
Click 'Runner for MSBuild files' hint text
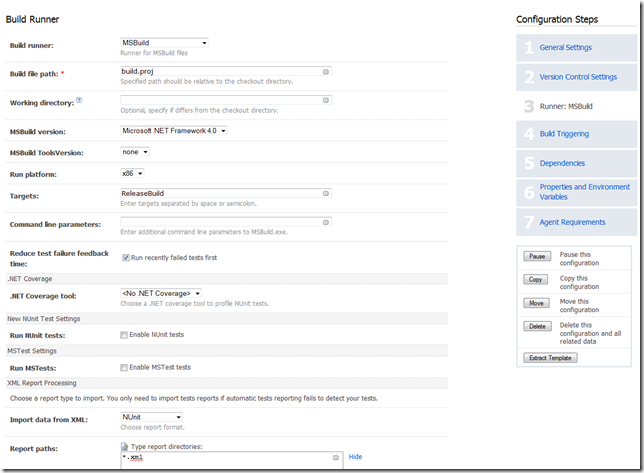(x=154, y=53)
